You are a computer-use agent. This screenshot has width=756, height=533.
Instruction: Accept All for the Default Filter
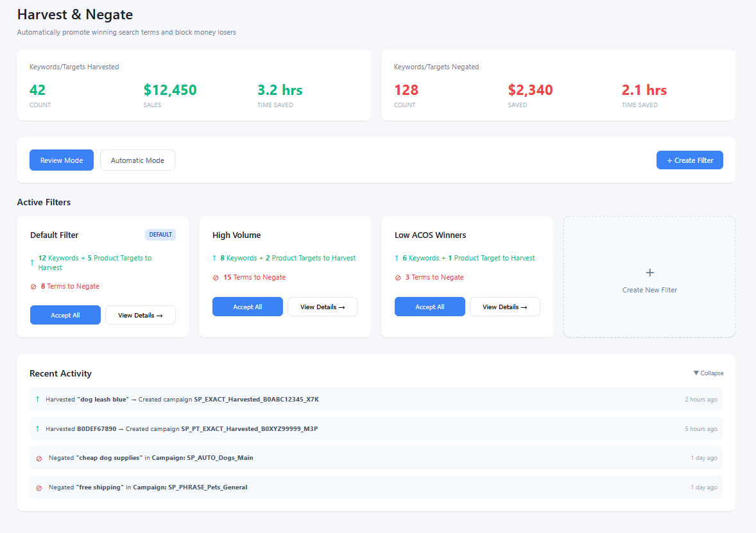[x=65, y=315]
